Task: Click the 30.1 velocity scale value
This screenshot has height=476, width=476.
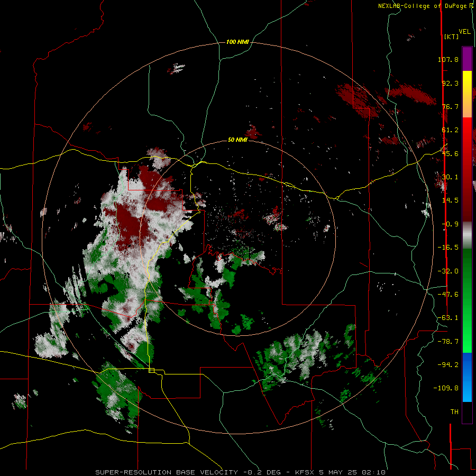Action: (x=450, y=177)
